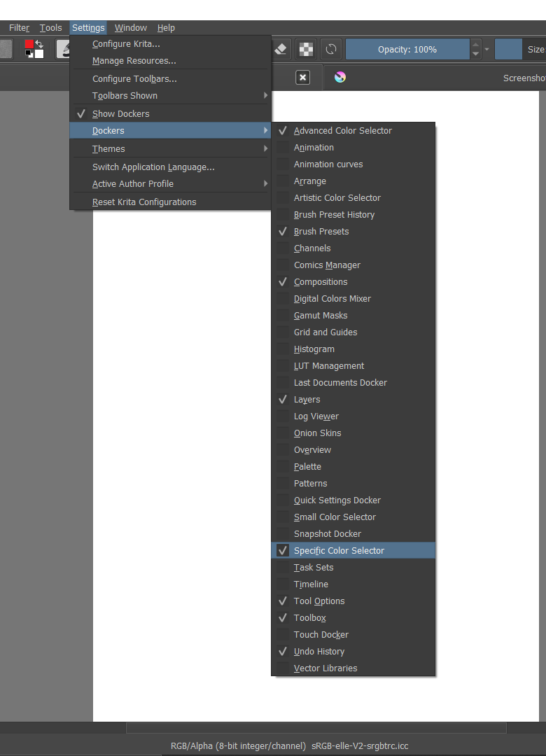
Task: Enable the Overview docker
Action: 353,450
